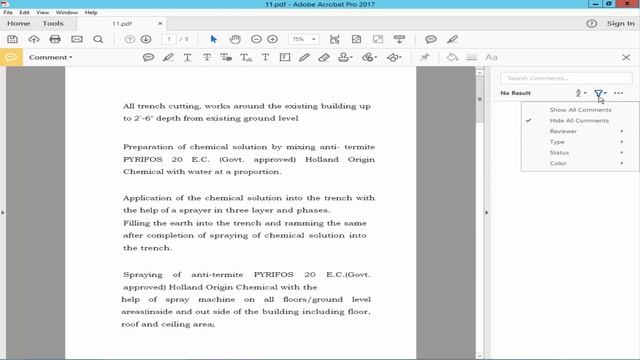This screenshot has width=640, height=360.
Task: Open the find text magnifier icon
Action: tap(98, 39)
